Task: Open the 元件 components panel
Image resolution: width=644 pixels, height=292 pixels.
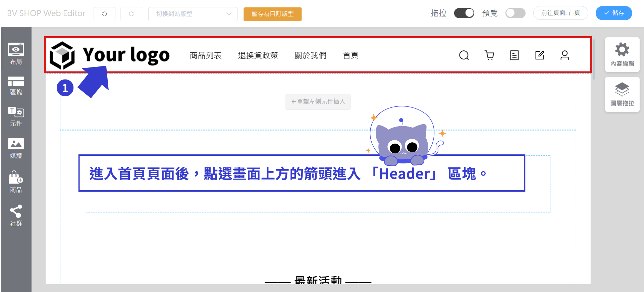Action: point(16,116)
